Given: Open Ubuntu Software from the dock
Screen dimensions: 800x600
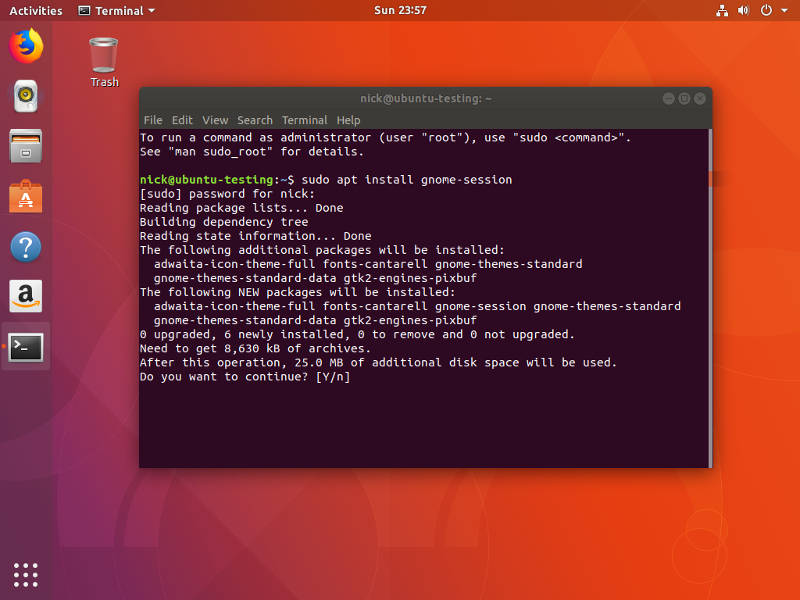Looking at the screenshot, I should pyautogui.click(x=25, y=197).
